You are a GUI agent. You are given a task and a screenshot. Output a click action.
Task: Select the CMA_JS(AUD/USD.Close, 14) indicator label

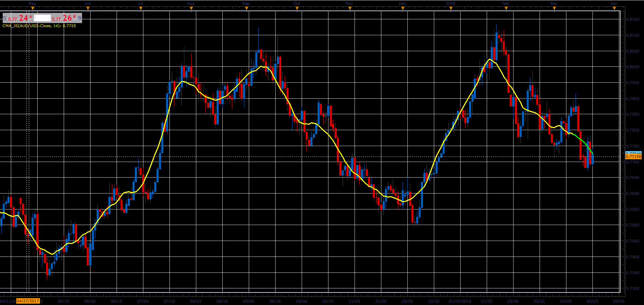tap(39, 26)
